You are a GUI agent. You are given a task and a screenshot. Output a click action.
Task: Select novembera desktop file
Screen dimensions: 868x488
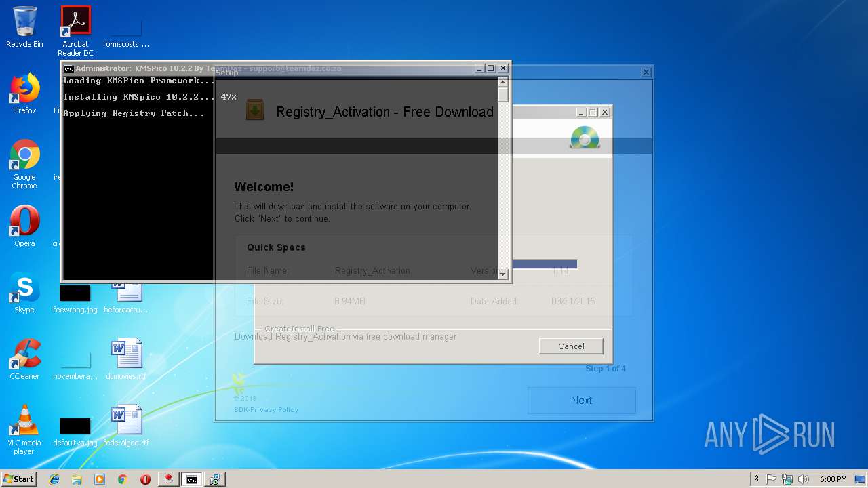tap(75, 365)
